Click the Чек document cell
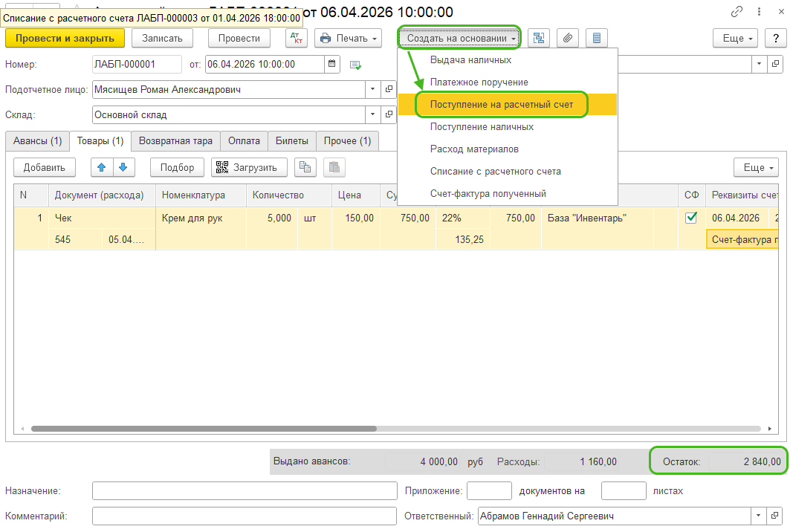Viewport: 793px width, 532px height. [x=102, y=218]
